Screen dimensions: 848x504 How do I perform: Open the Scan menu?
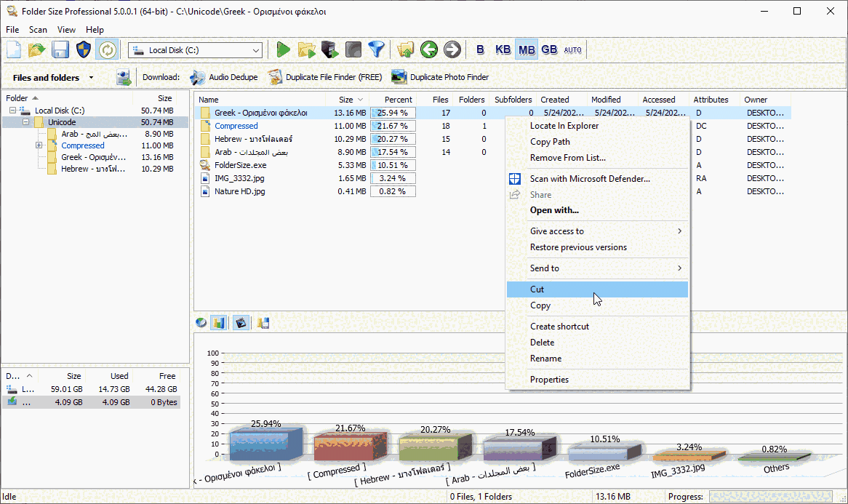click(38, 30)
